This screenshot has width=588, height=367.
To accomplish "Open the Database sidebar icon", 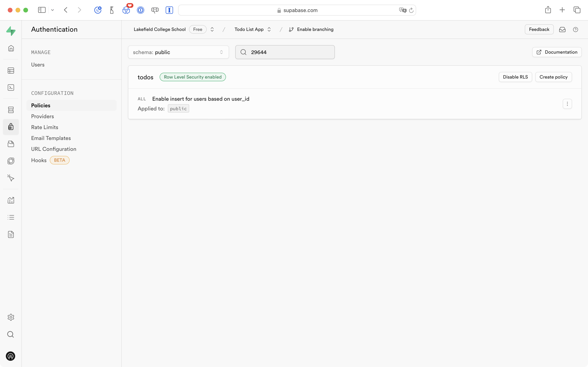I will (11, 110).
